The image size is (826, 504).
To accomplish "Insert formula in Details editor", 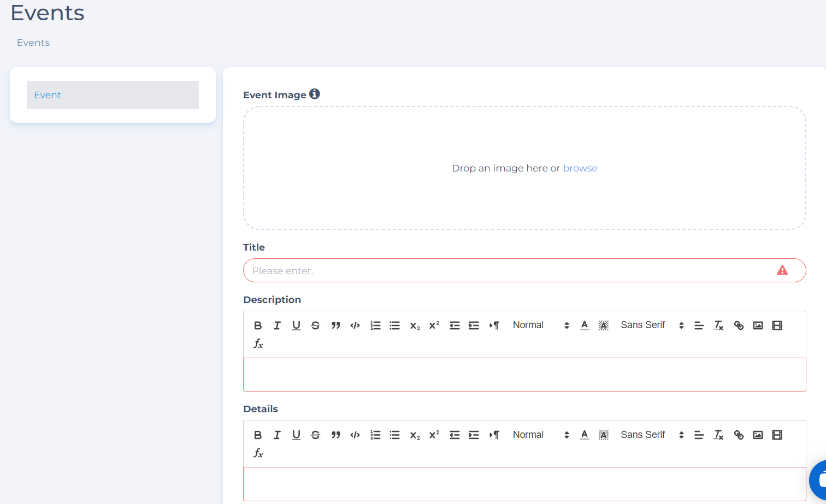I will click(x=258, y=453).
